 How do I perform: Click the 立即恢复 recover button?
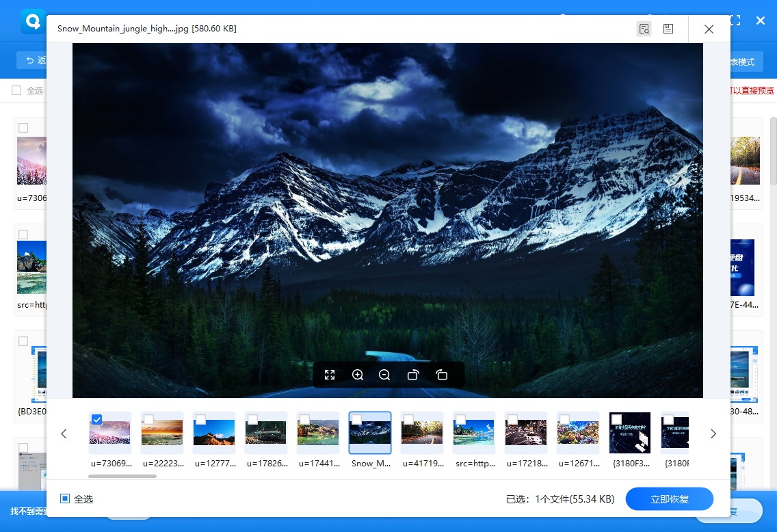(670, 498)
